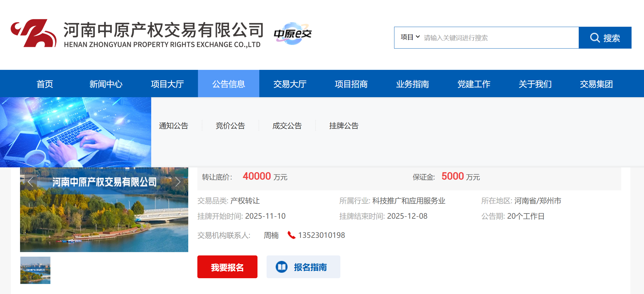Image resolution: width=644 pixels, height=294 pixels.
Task: Select 通知公告 submenu link
Action: point(173,126)
